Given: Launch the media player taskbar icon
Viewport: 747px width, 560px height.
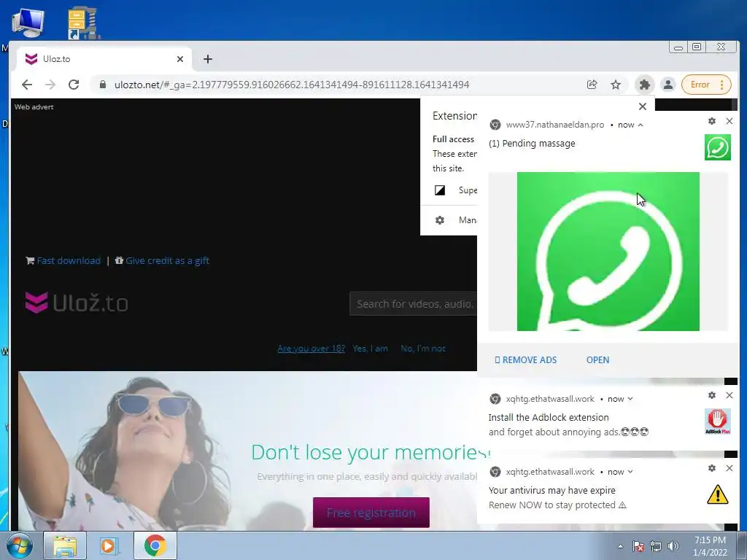Looking at the screenshot, I should (109, 545).
